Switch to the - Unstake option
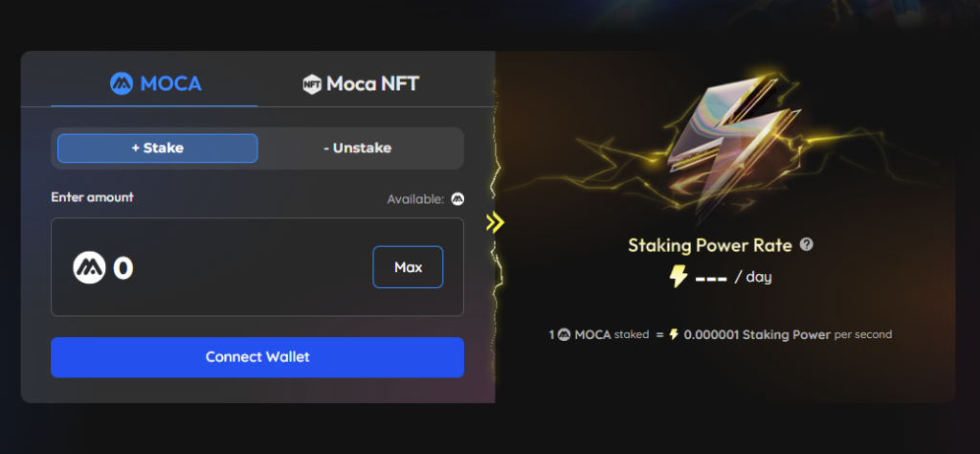The width and height of the screenshot is (980, 454). coord(358,148)
